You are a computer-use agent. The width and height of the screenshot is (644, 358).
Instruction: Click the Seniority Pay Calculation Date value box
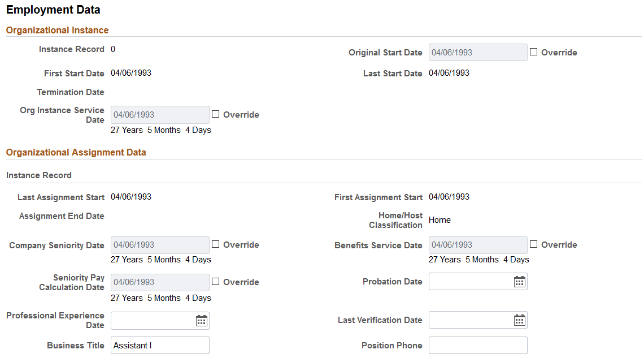(x=160, y=282)
